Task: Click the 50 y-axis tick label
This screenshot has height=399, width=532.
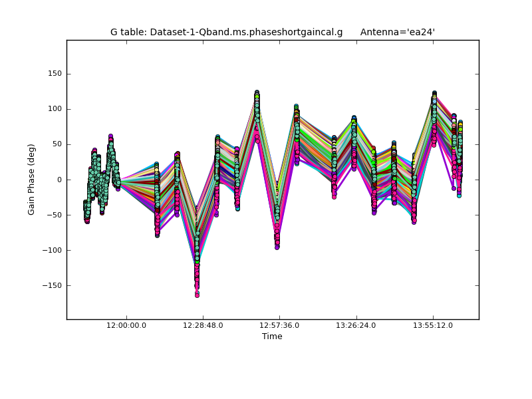Action: (x=57, y=144)
